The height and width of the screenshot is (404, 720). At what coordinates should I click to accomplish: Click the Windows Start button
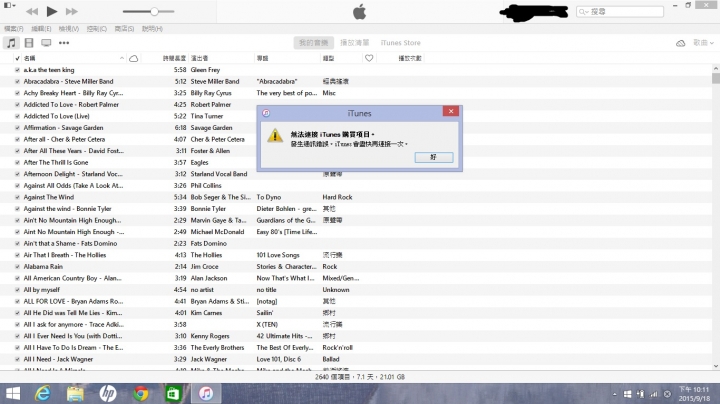(x=13, y=393)
